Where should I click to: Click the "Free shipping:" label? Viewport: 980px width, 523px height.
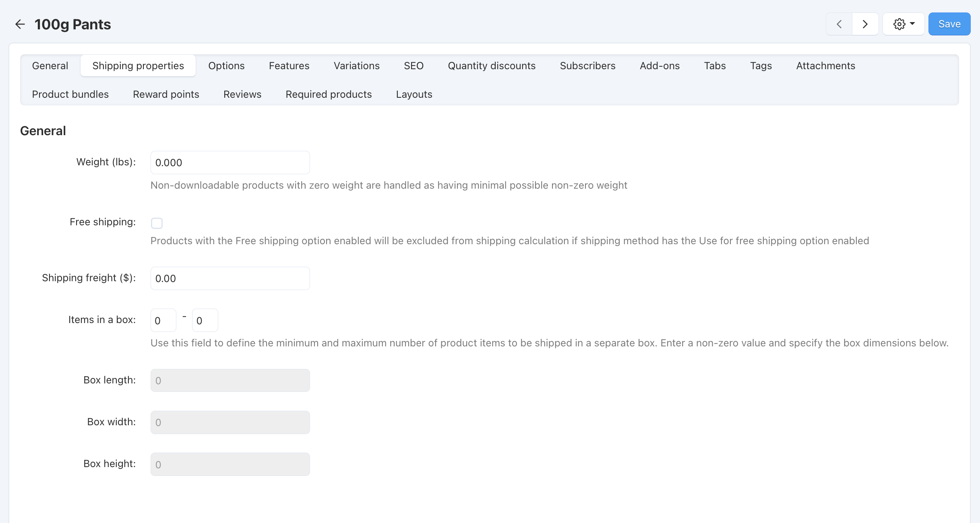click(x=103, y=222)
